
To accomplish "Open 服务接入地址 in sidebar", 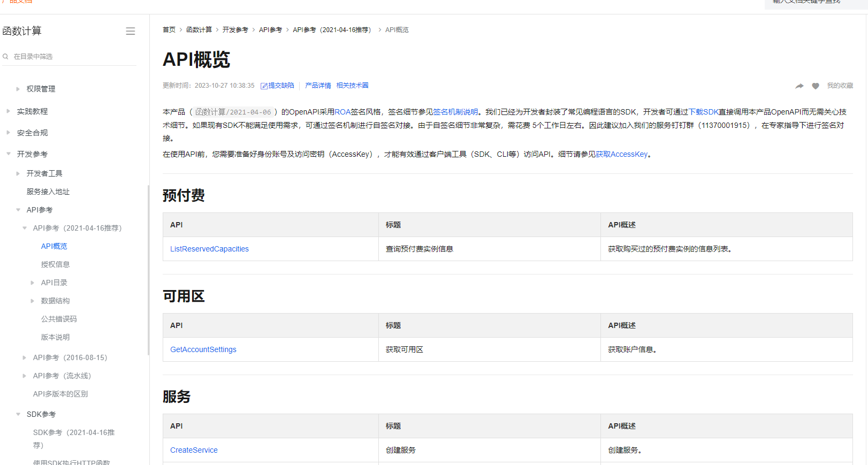I will (x=48, y=192).
